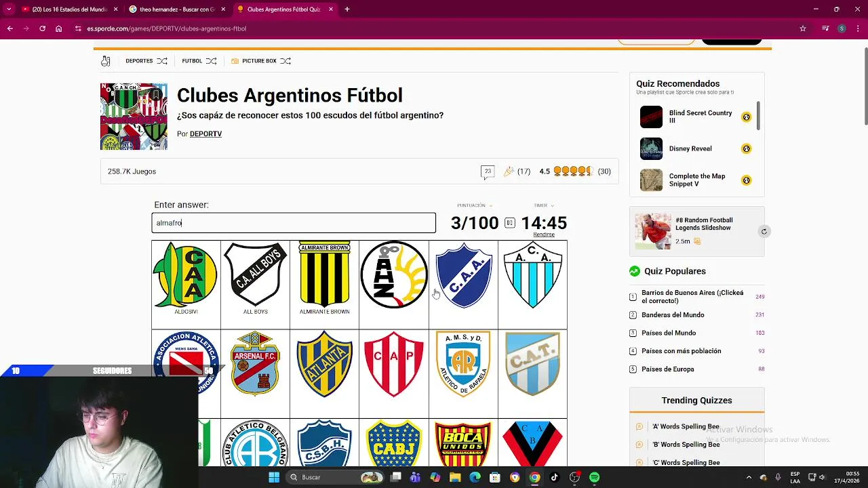868x488 pixels.
Task: Open the Disney Reveal quiz
Action: [690, 148]
